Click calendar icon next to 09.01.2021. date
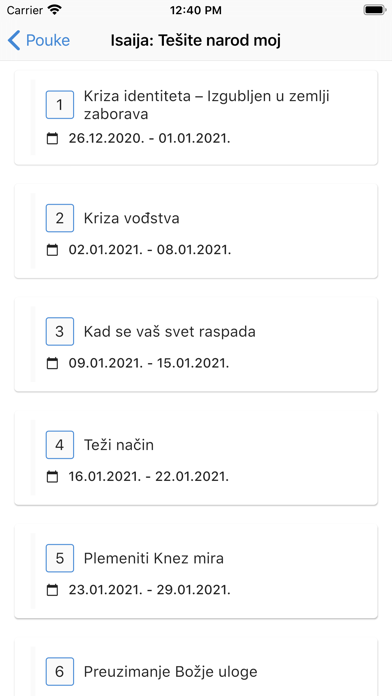This screenshot has width=392, height=696. (52, 364)
